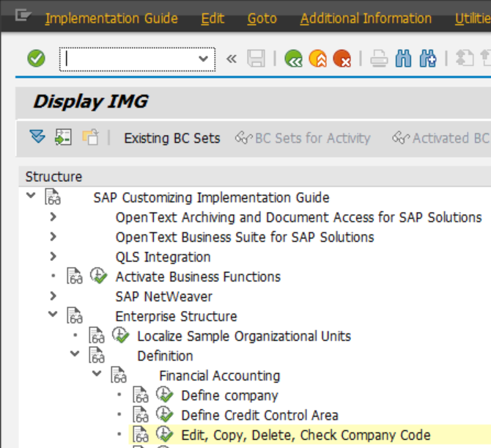
Task: Open documentation icon for Definition node
Action: point(97,355)
